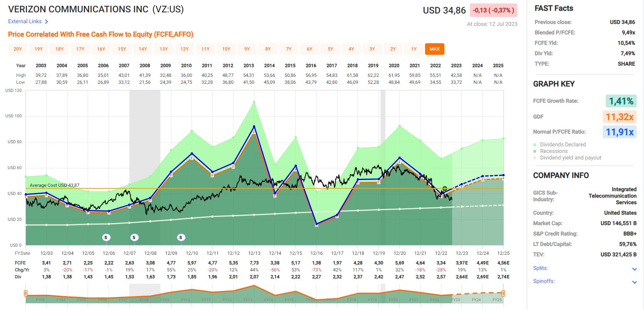644x310 pixels.
Task: Select the 7Y time range tab
Action: pyautogui.click(x=289, y=49)
